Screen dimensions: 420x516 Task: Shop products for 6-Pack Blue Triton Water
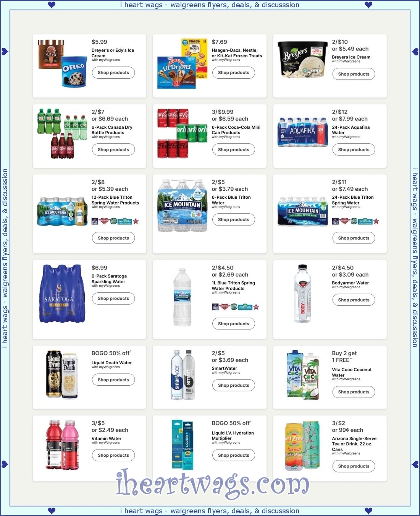(234, 220)
